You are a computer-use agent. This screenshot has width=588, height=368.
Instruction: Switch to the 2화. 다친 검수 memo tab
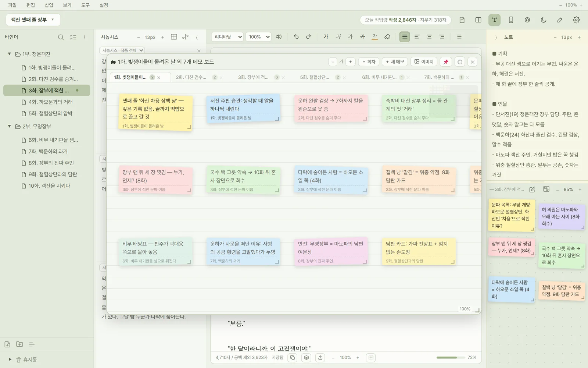[191, 77]
